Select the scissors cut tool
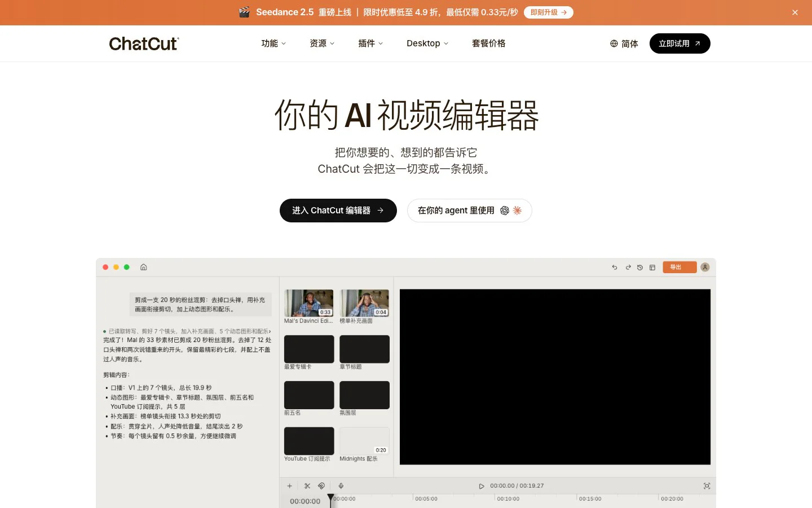Image resolution: width=812 pixels, height=508 pixels. point(307,486)
